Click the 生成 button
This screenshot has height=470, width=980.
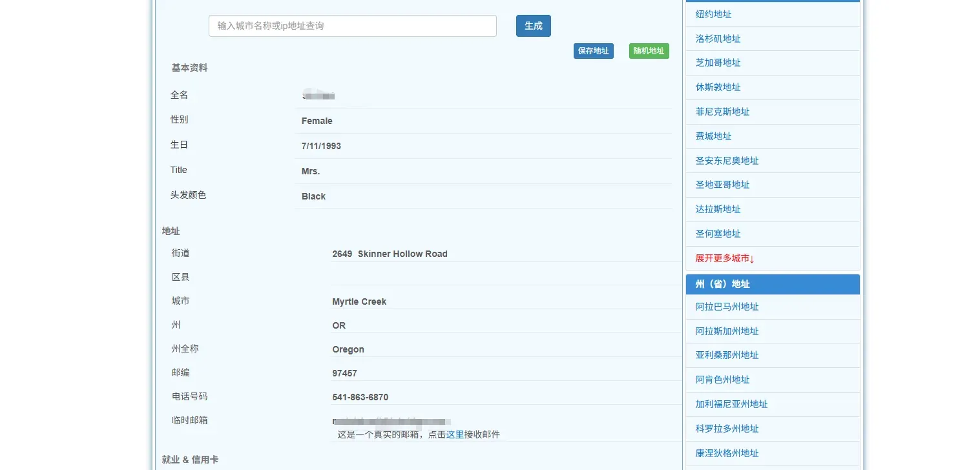(x=533, y=26)
